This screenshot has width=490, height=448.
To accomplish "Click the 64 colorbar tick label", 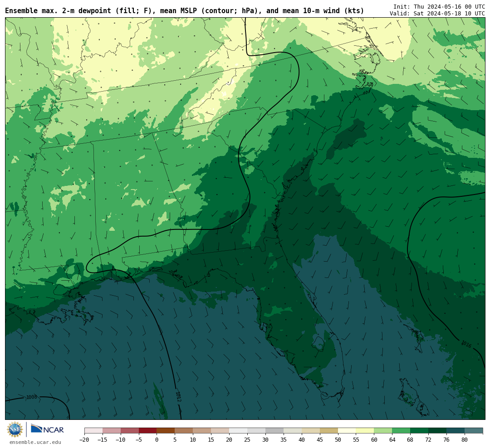I will tap(392, 439).
